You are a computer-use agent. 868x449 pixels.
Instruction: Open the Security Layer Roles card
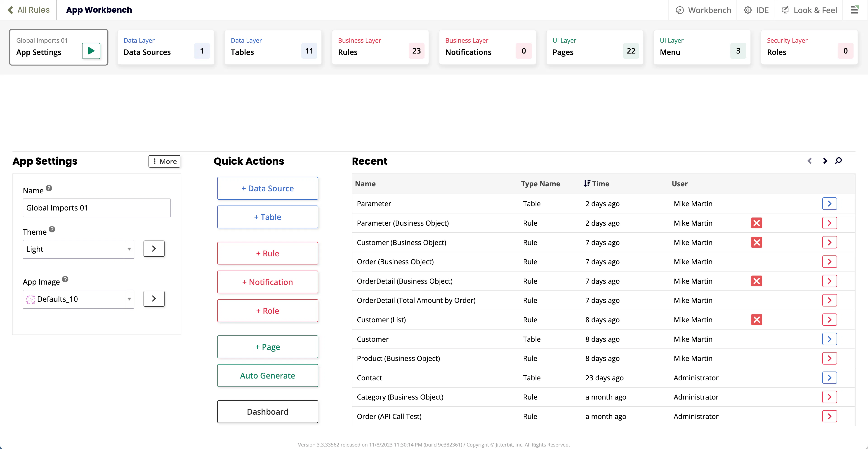coord(809,47)
